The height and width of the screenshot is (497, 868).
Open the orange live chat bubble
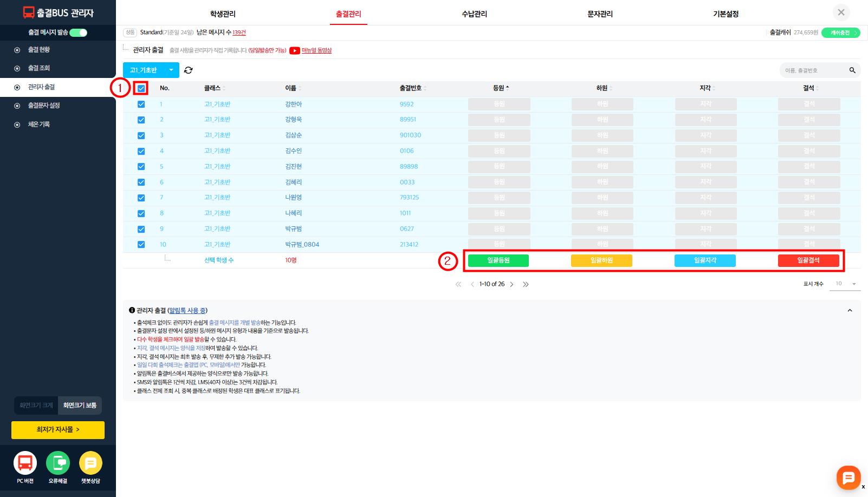pyautogui.click(x=848, y=478)
